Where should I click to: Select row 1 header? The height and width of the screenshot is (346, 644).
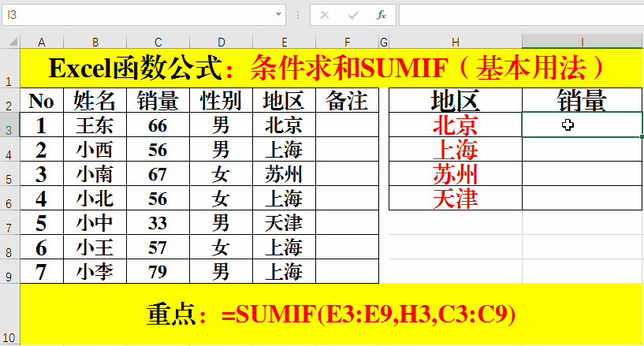(9, 68)
